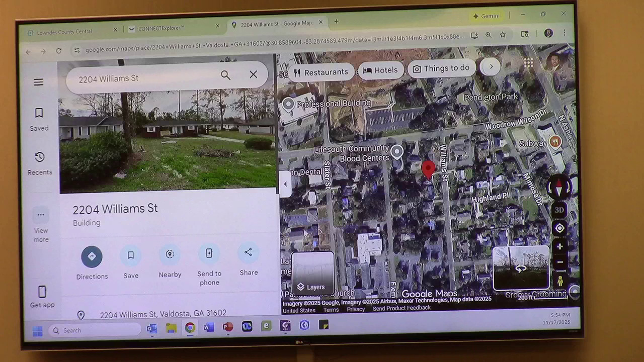Open the Street View preview thumbnail

coord(521,268)
